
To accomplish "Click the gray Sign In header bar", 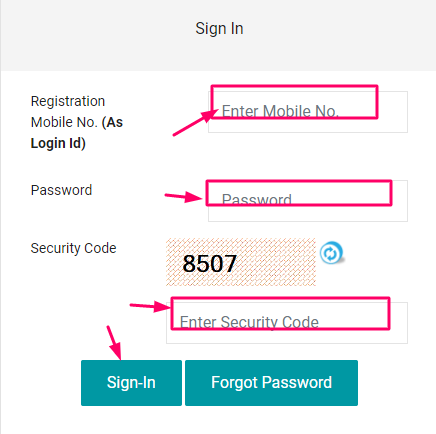I will click(218, 35).
